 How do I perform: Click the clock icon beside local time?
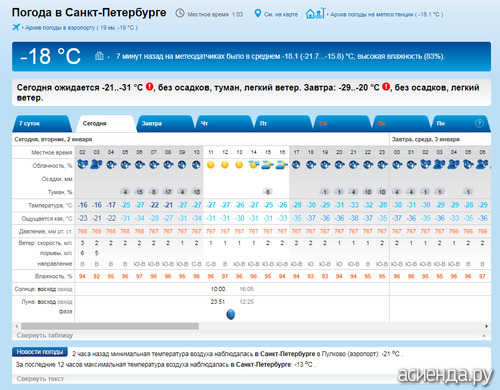click(180, 13)
